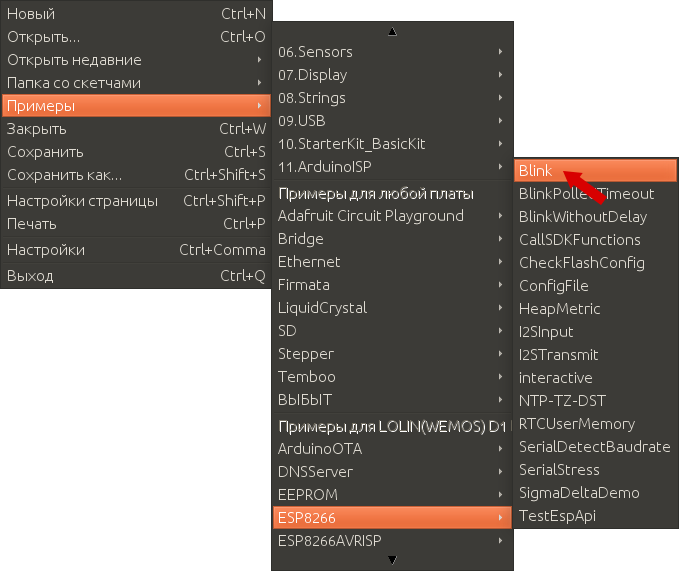Choose Закрыть in the menu
This screenshot has width=679, height=571.
[136, 129]
